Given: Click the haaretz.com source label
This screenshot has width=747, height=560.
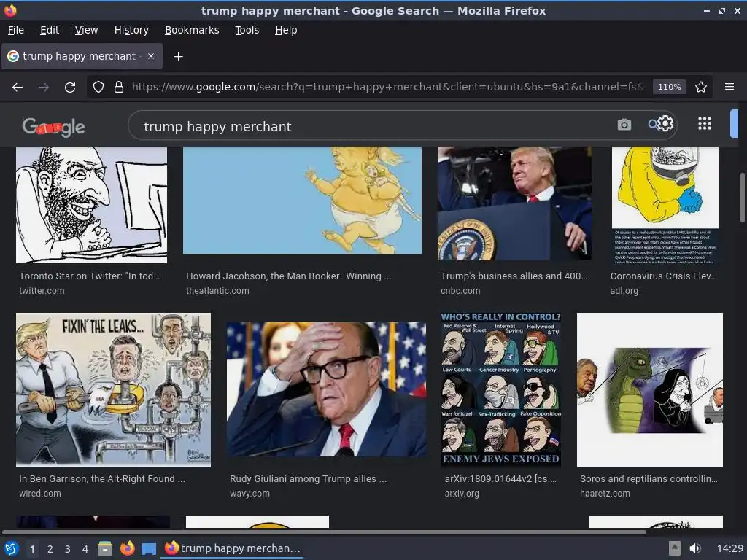Looking at the screenshot, I should pyautogui.click(x=605, y=494).
